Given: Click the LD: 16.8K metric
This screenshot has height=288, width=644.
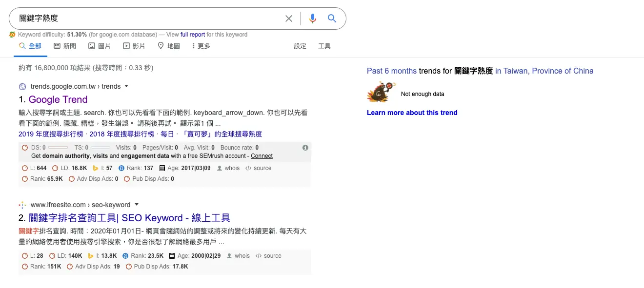Looking at the screenshot, I should 70,168.
